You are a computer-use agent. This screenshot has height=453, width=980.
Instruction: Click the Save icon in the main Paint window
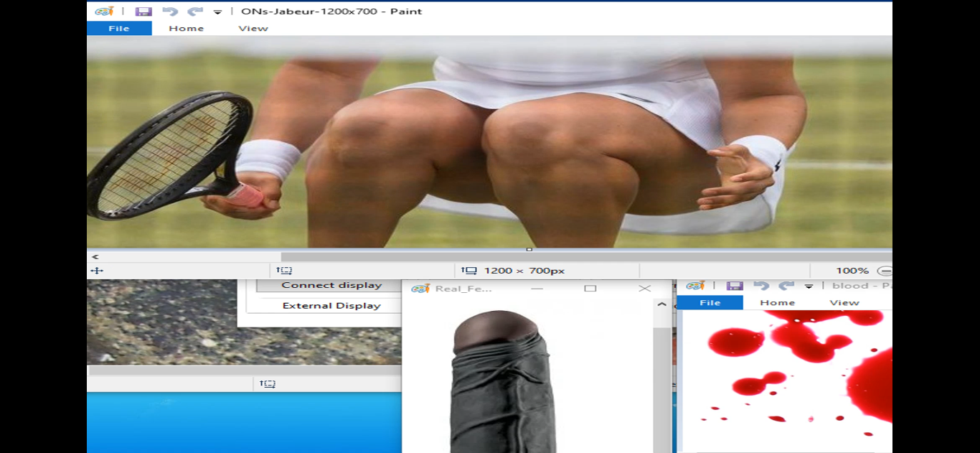tap(143, 11)
